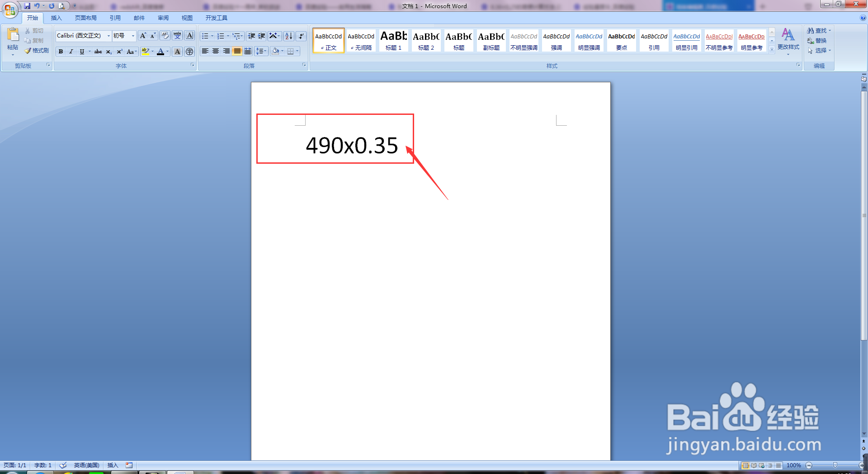Open the Page Layout (页面布局) tab
Image resolution: width=868 pixels, height=474 pixels.
click(x=86, y=18)
